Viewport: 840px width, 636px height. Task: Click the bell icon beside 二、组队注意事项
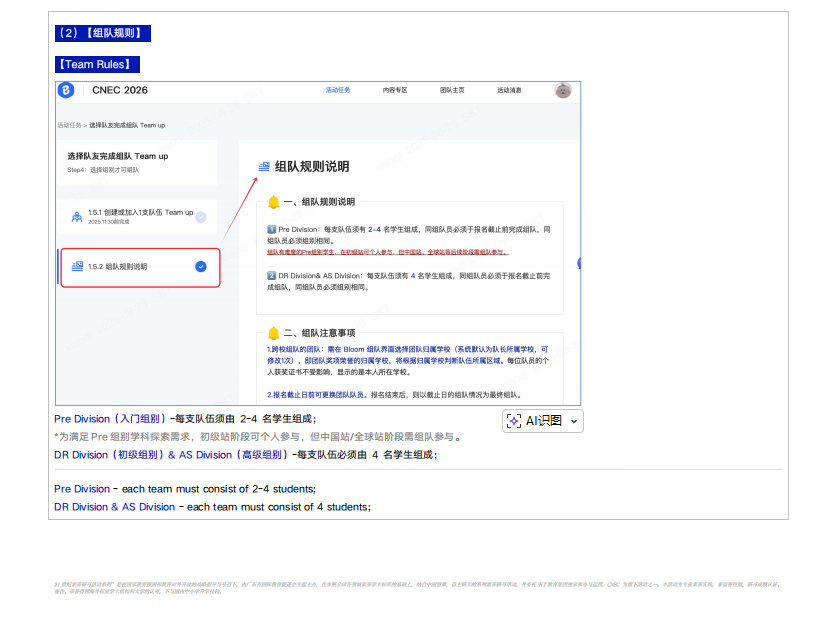click(x=273, y=333)
